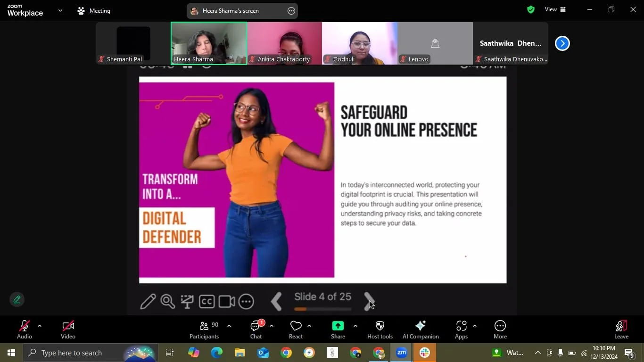
Task: Select Ankita Chakraborty's video thumbnail
Action: [284, 43]
